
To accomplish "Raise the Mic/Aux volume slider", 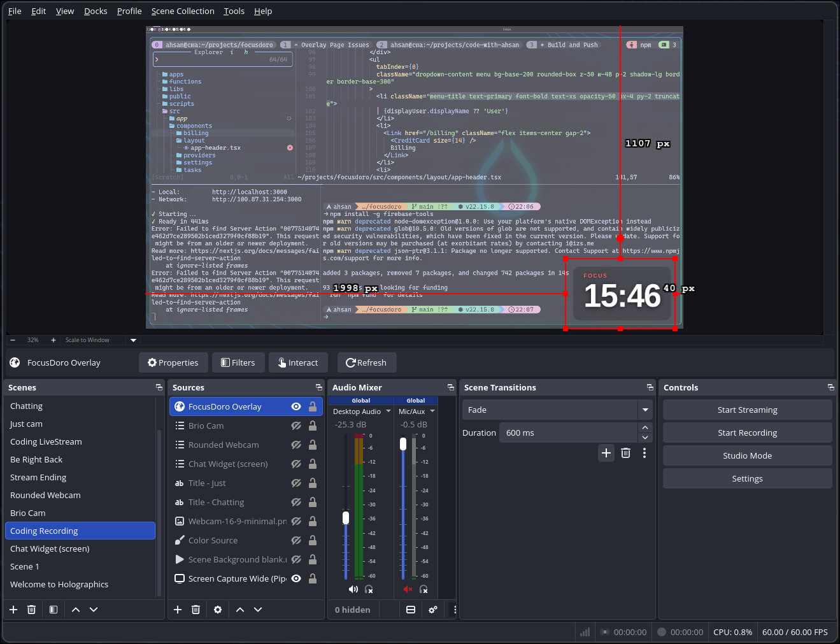I will click(403, 444).
